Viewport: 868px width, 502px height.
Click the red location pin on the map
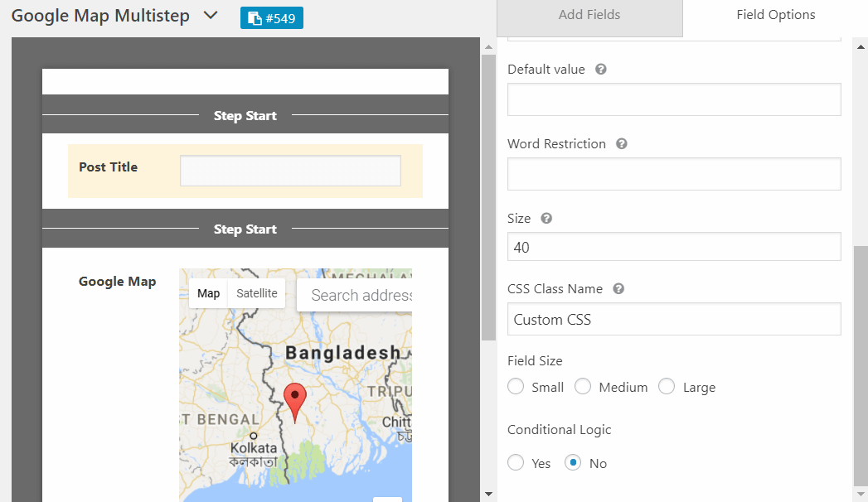295,403
